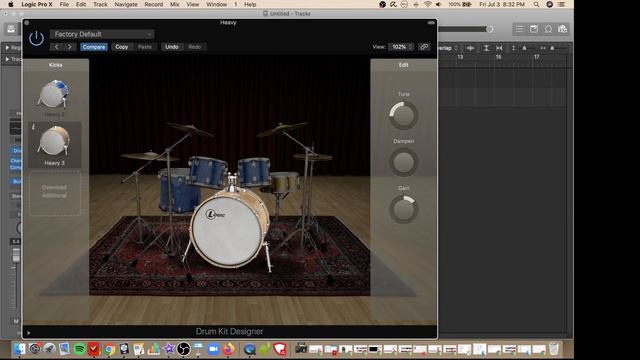The width and height of the screenshot is (640, 360).
Task: Open the Loop Browser in Logic toolbar
Action: click(x=548, y=29)
